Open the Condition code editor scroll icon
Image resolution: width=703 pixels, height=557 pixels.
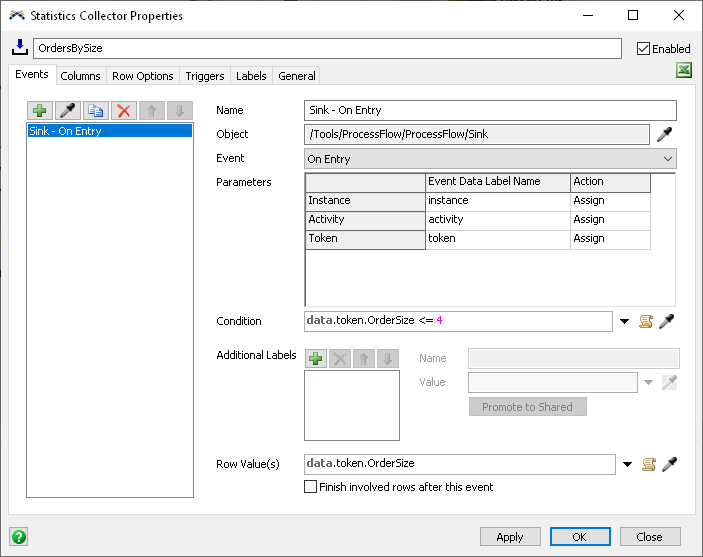click(646, 321)
